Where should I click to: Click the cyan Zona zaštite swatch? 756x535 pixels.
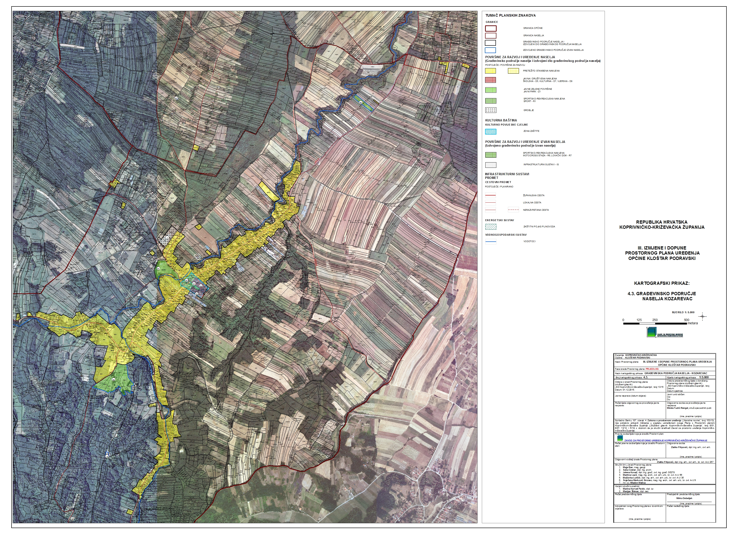490,132
